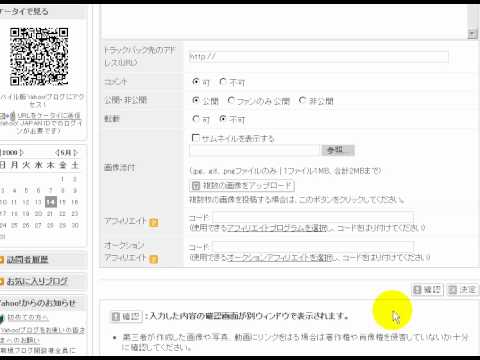Select 転載 可 radio button

point(196,119)
